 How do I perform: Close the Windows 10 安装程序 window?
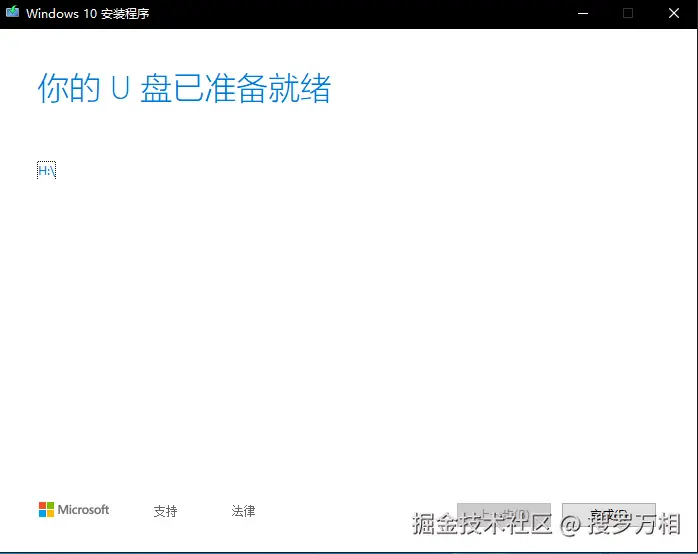coord(674,13)
